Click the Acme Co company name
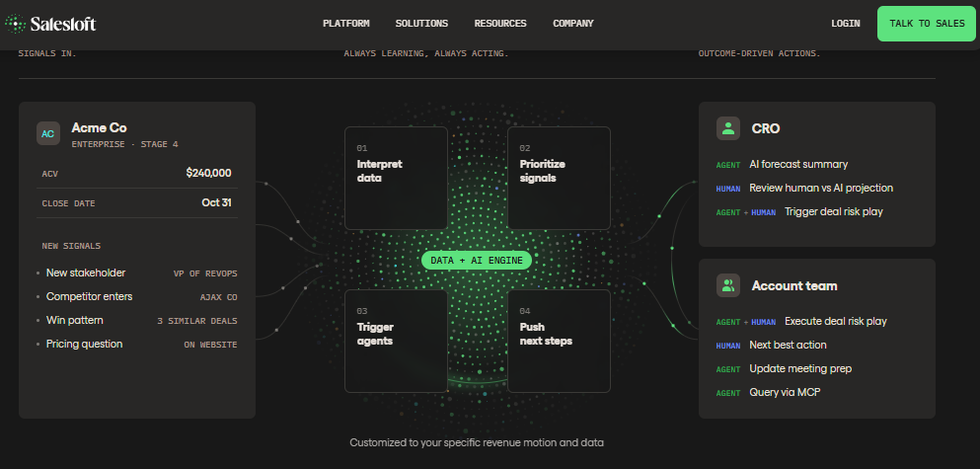Screen dimensions: 980x469 coord(99,127)
